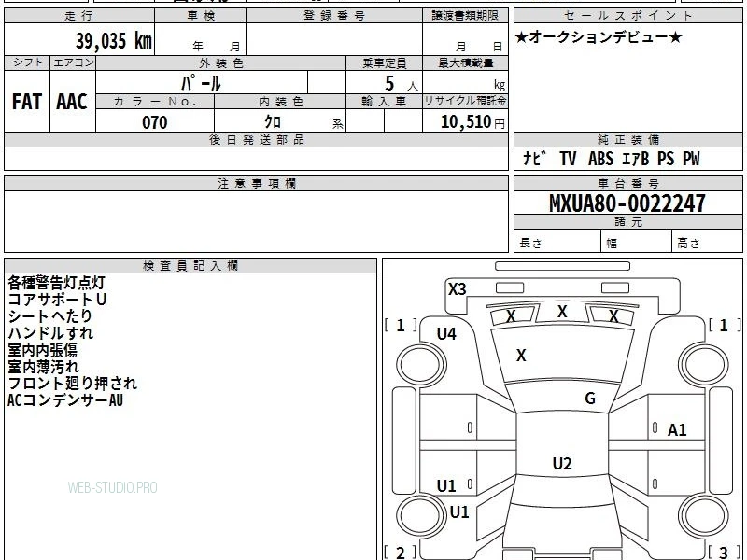Select inspector note フロント廻り押され
This screenshot has width=747, height=560.
click(x=73, y=384)
